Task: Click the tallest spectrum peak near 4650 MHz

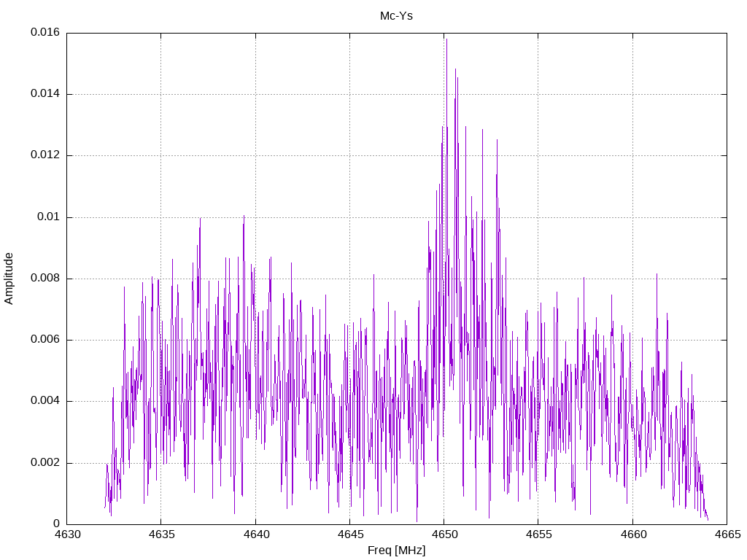Action: pyautogui.click(x=446, y=40)
